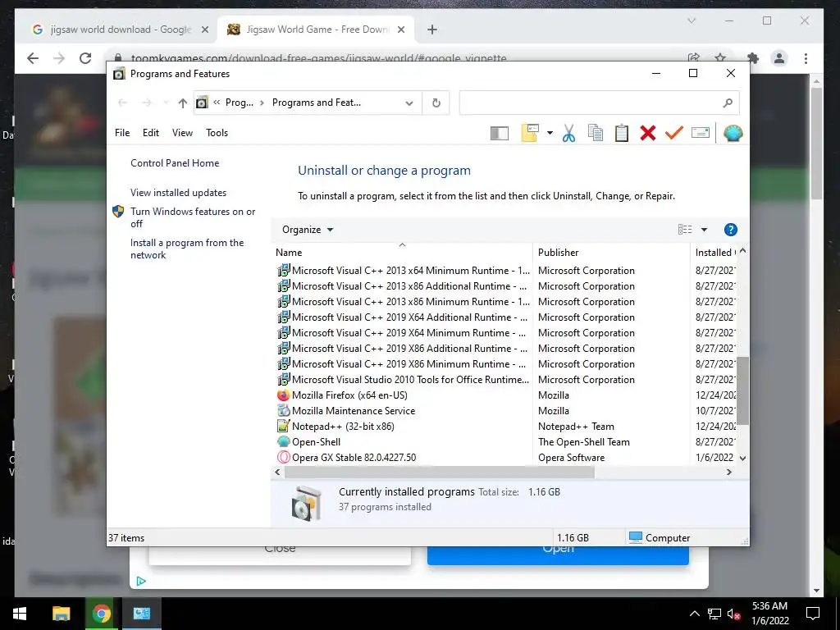Click the Up arrow in address bar
This screenshot has width=840, height=630.
pos(183,103)
